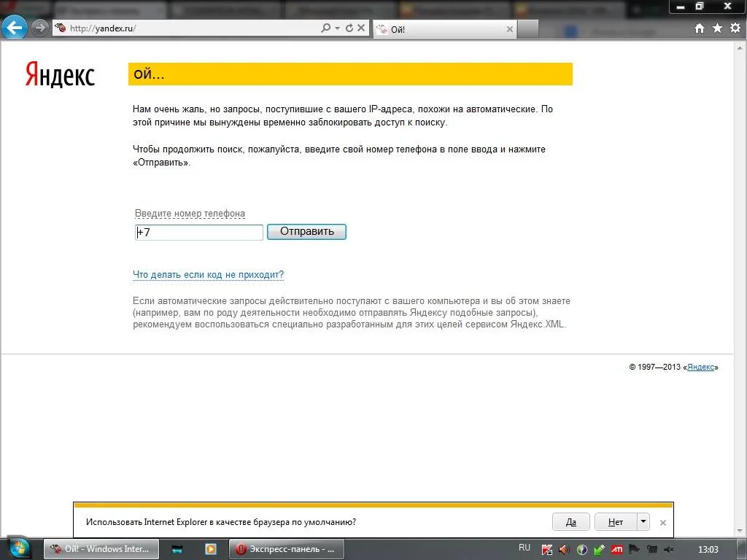The height and width of the screenshot is (560, 747).
Task: Select the "Ой!" browser tab
Action: tap(444, 29)
